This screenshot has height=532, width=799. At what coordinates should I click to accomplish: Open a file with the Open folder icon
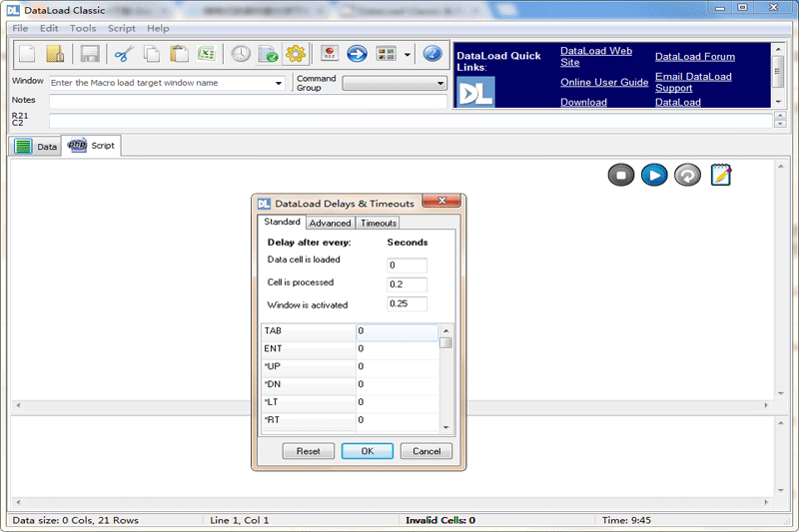click(x=55, y=54)
